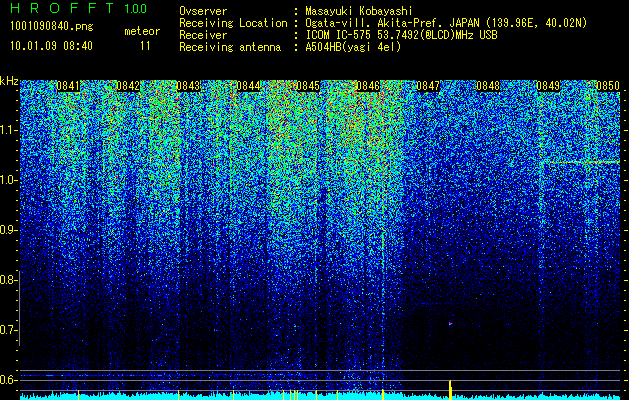Click the A504HB(yagi 4el) antenna text

pyautogui.click(x=353, y=47)
